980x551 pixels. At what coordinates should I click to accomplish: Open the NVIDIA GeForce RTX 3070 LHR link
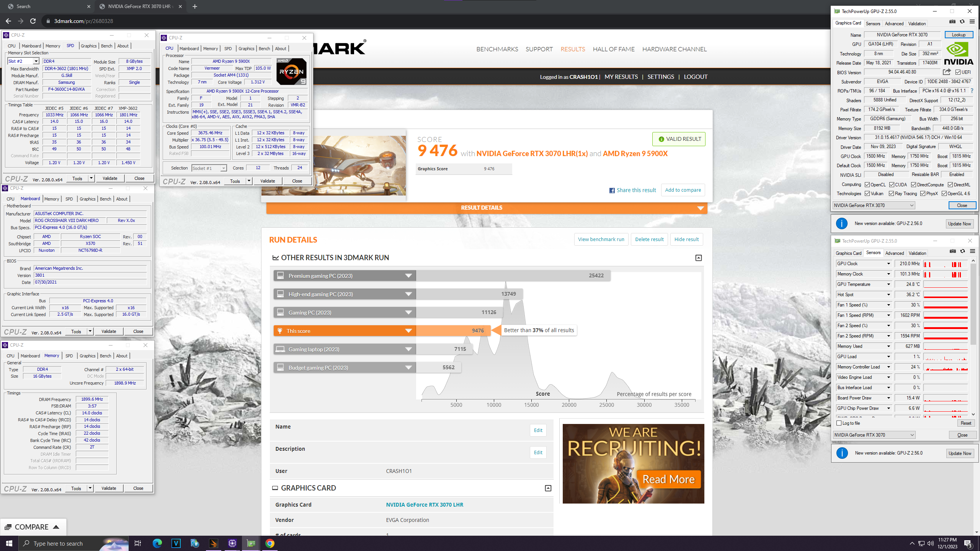pyautogui.click(x=425, y=505)
